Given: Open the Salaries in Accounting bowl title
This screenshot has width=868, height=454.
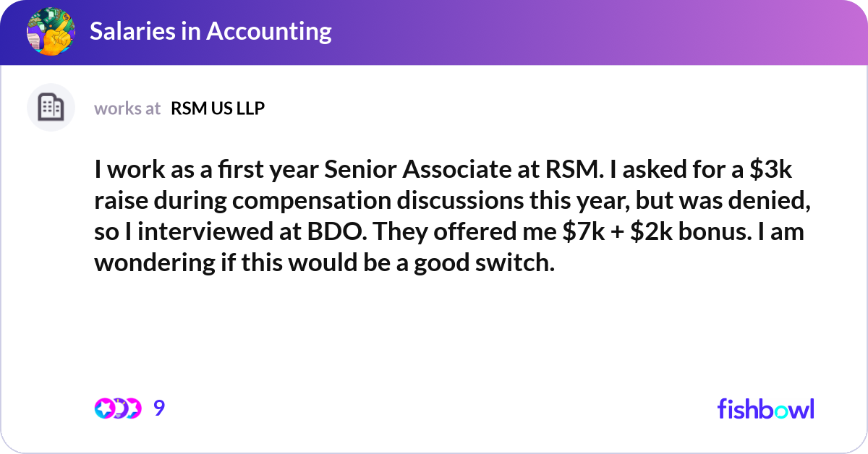Looking at the screenshot, I should [x=210, y=31].
